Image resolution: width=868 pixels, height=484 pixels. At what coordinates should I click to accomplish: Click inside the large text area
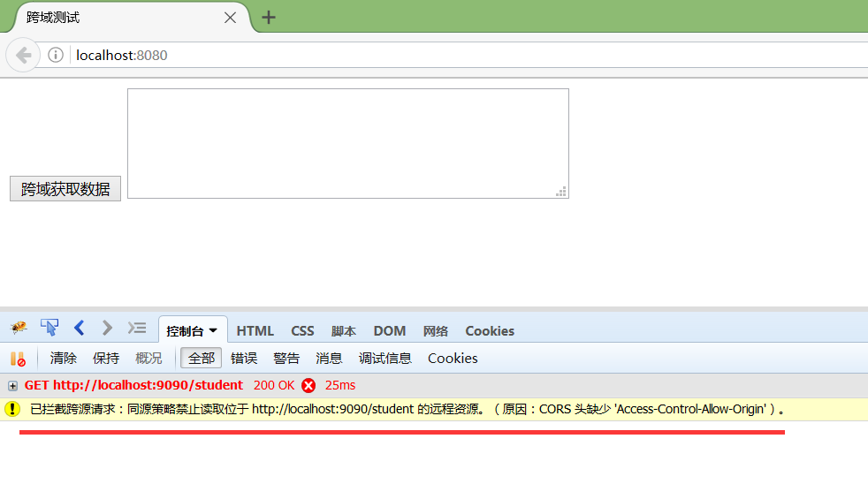[x=348, y=143]
